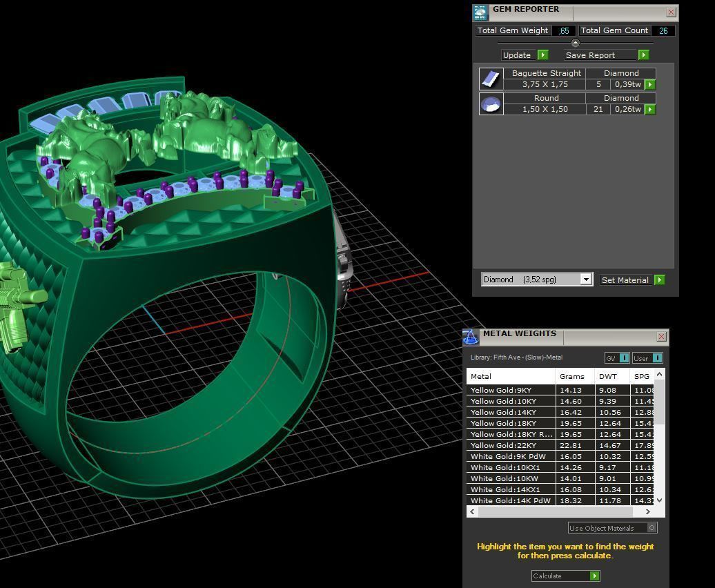Viewport: 715px width, 588px height.
Task: Click the green arrow next to Update
Action: point(542,55)
